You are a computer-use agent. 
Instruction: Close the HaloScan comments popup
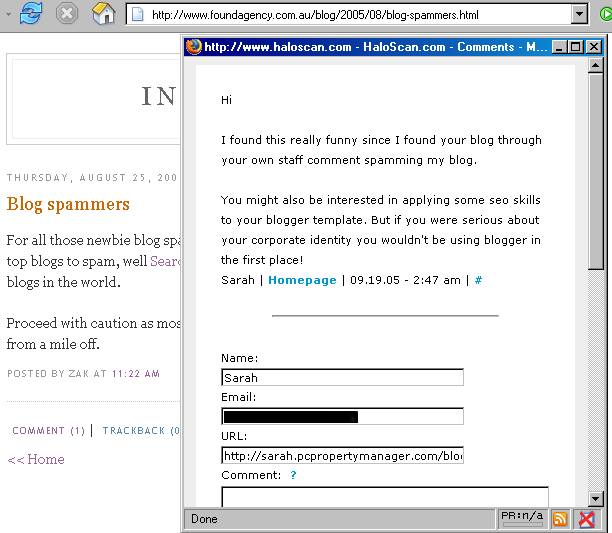(x=594, y=47)
